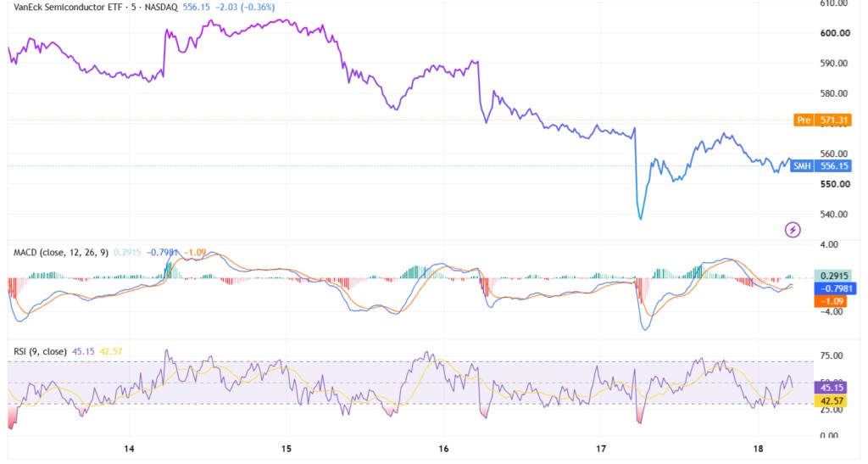Click RSI legend value 45.15 in purple
This screenshot has height=464, width=868.
point(84,351)
